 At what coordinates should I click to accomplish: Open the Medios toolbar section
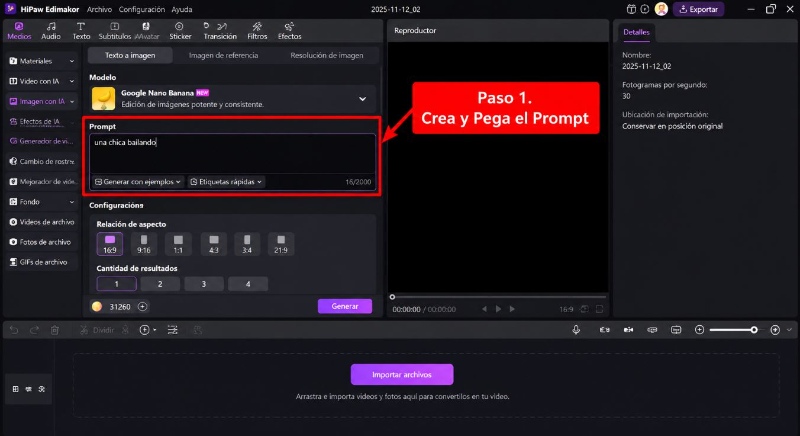[19, 31]
